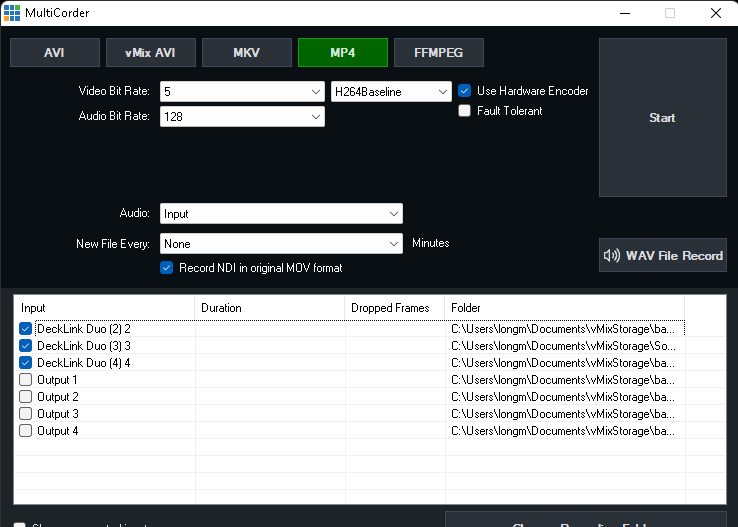Uncheck Record NDI in original MOV format
Screen dimensions: 738x527
click(x=167, y=268)
